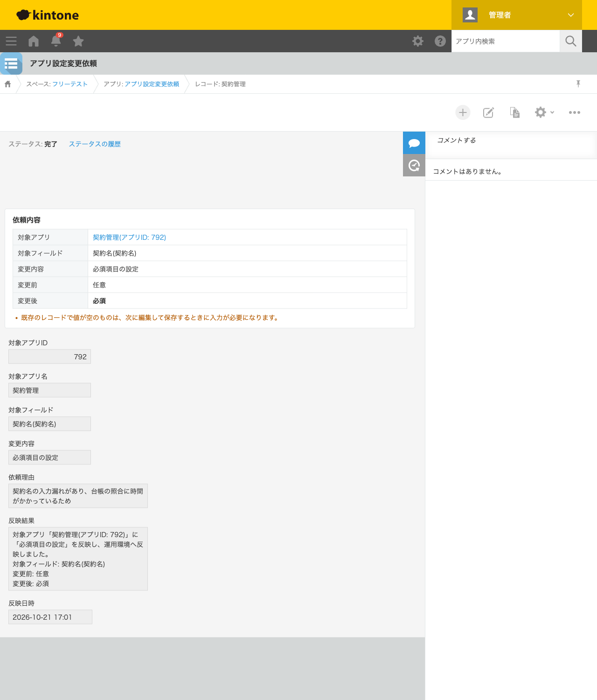Click the 変更前 value 任意 in table
This screenshot has width=597, height=700.
[99, 285]
